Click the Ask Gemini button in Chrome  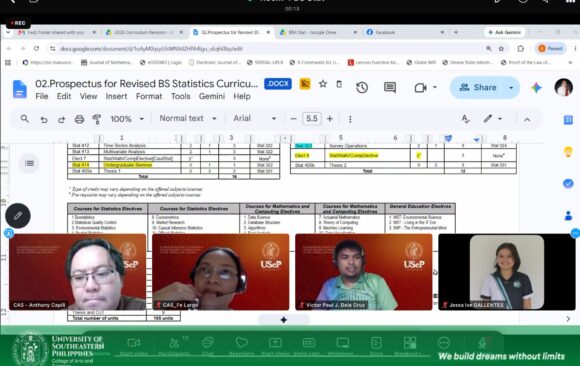(x=505, y=33)
